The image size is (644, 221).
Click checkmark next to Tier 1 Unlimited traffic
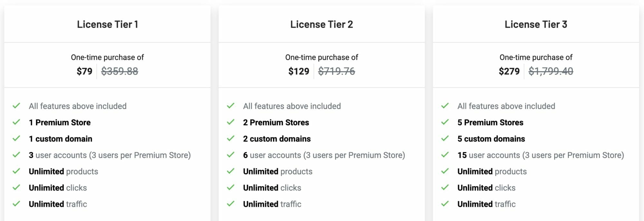16,204
